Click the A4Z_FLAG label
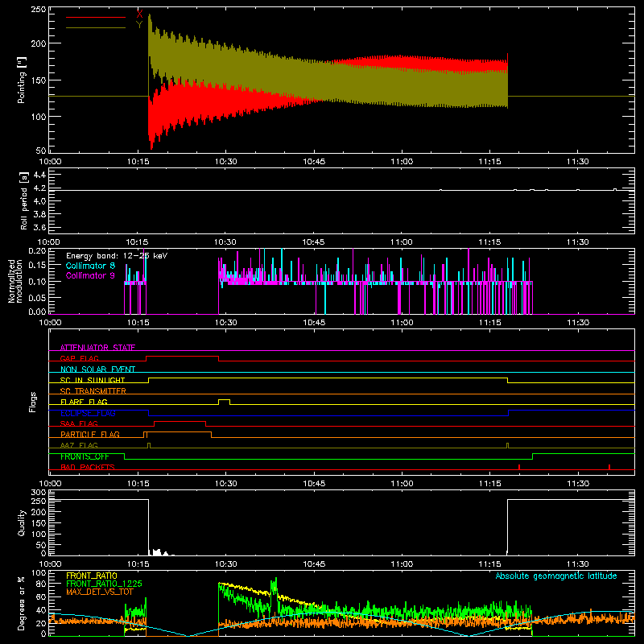 [79, 445]
